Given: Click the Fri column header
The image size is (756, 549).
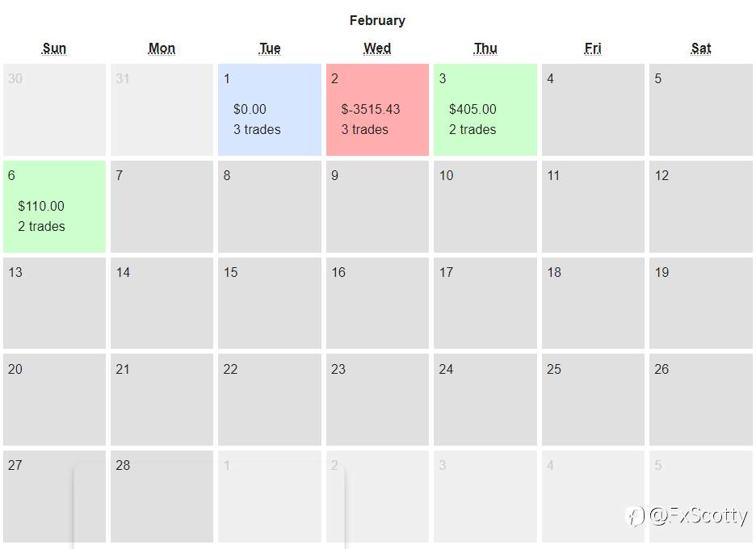Looking at the screenshot, I should tap(593, 48).
